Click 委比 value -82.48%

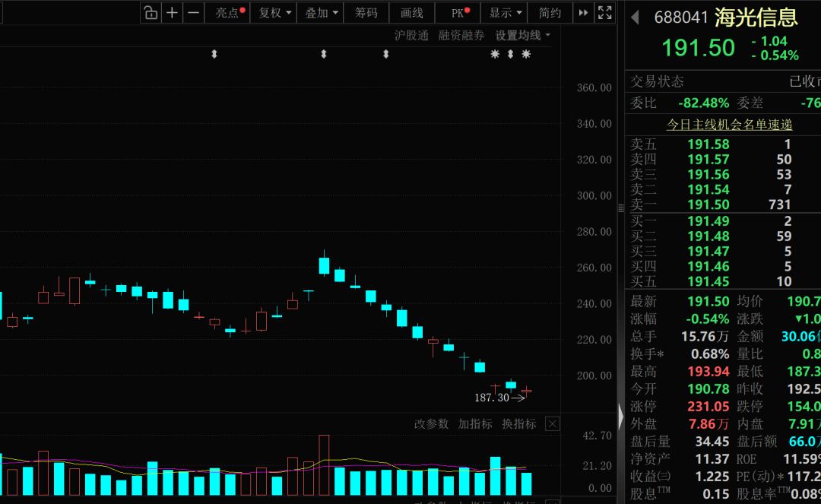tap(704, 103)
